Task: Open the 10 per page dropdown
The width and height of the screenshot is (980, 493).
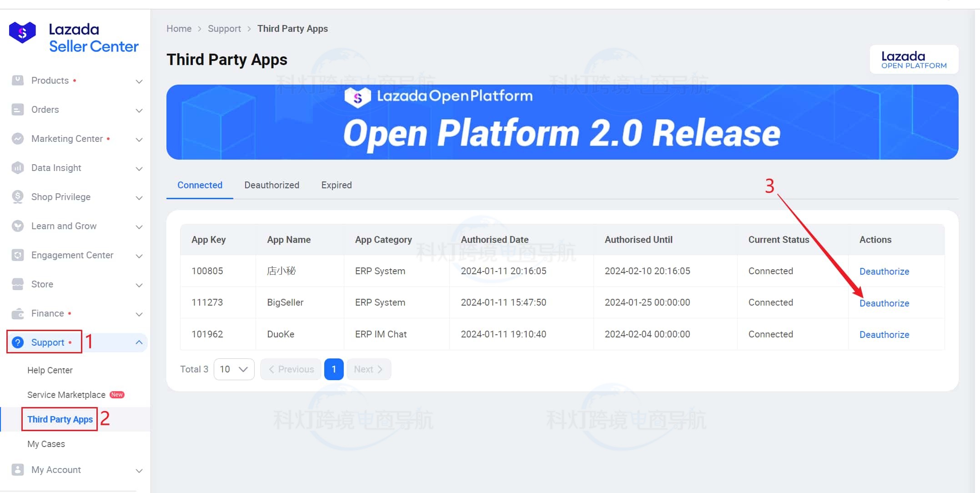Action: coord(234,369)
